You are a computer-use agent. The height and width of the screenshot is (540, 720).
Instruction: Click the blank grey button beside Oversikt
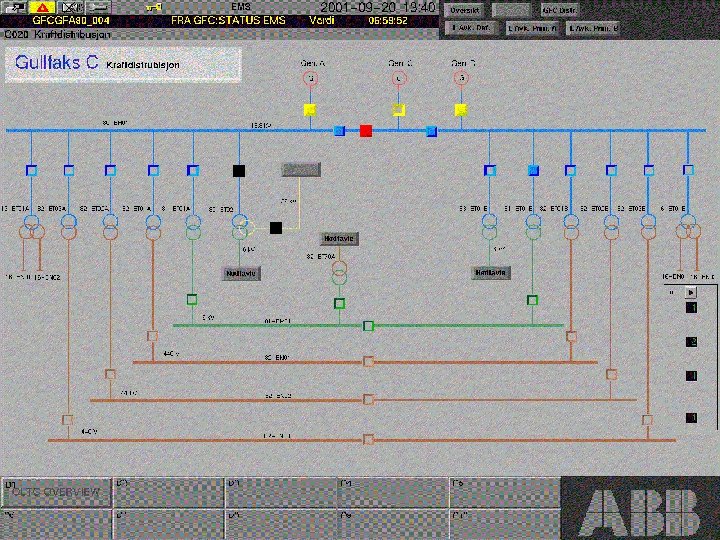point(511,10)
